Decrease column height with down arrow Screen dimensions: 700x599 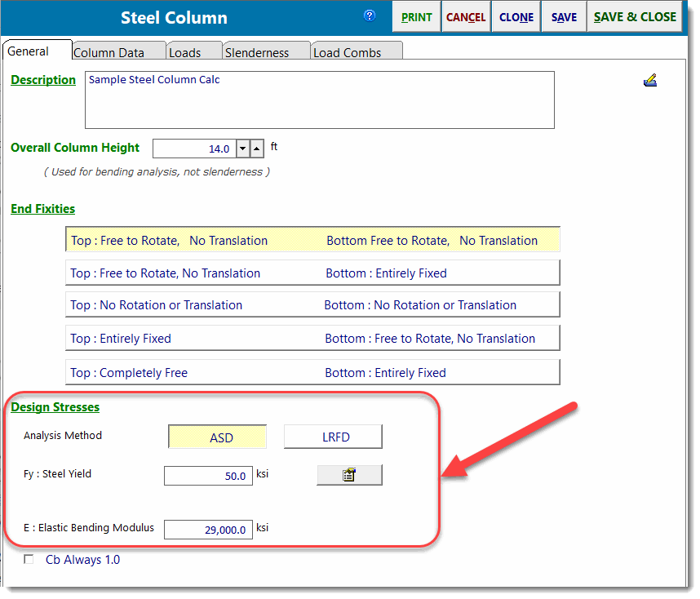pyautogui.click(x=242, y=149)
